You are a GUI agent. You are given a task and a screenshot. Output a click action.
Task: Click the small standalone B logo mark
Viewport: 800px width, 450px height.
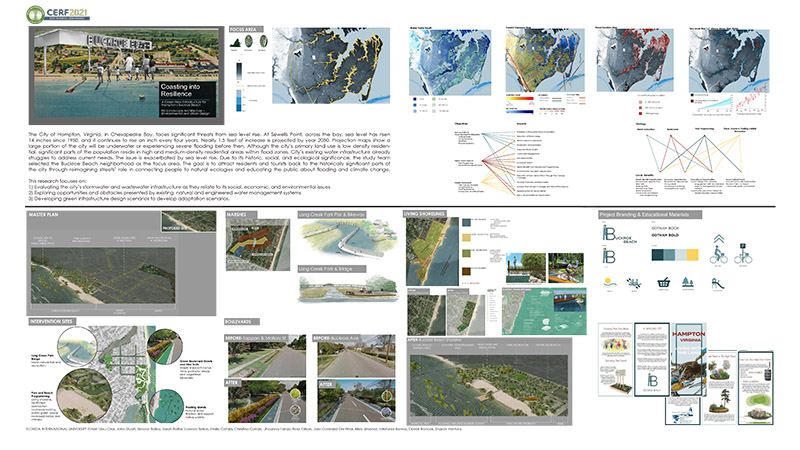[x=609, y=256]
